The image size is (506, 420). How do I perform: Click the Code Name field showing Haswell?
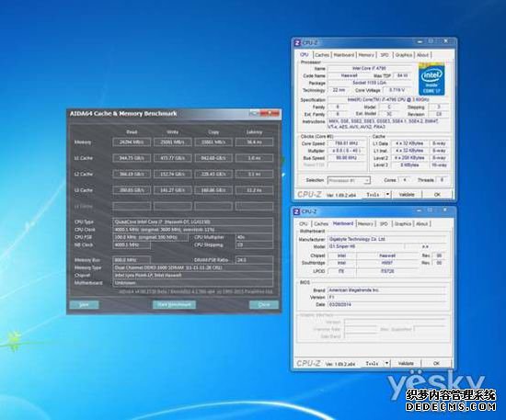pyautogui.click(x=349, y=75)
